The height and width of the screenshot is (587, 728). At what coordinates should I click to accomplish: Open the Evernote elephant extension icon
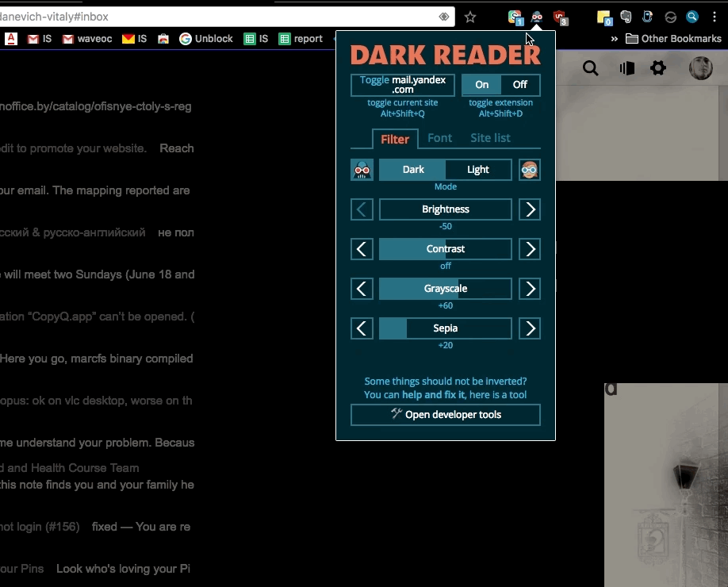click(626, 17)
